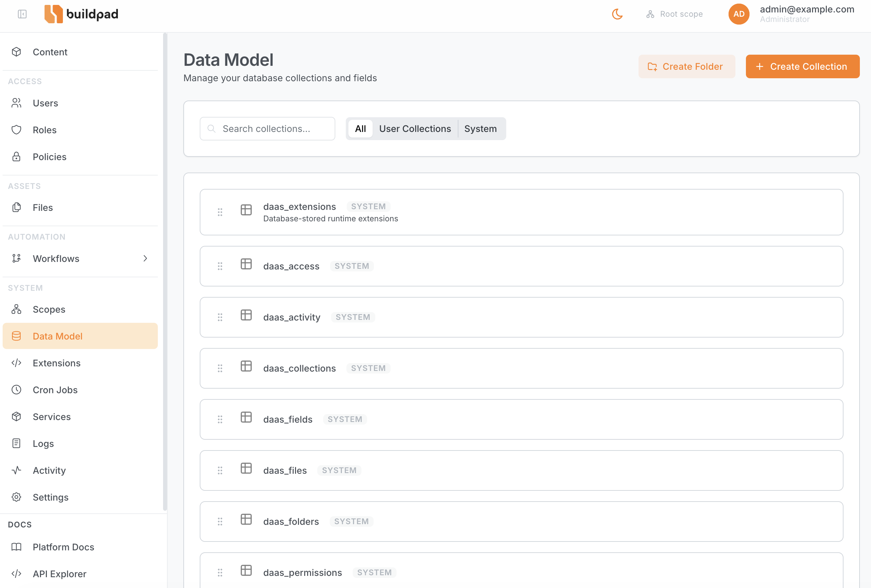Screen dimensions: 871x588
Task: Click the table icon for daas_fields
Action: tap(246, 417)
